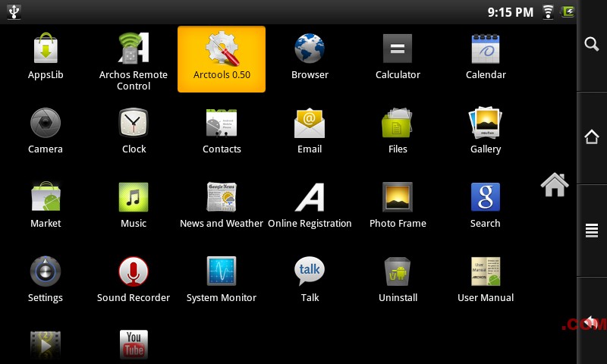The width and height of the screenshot is (607, 364).
Task: Open the video player film-strip app
Action: [46, 346]
